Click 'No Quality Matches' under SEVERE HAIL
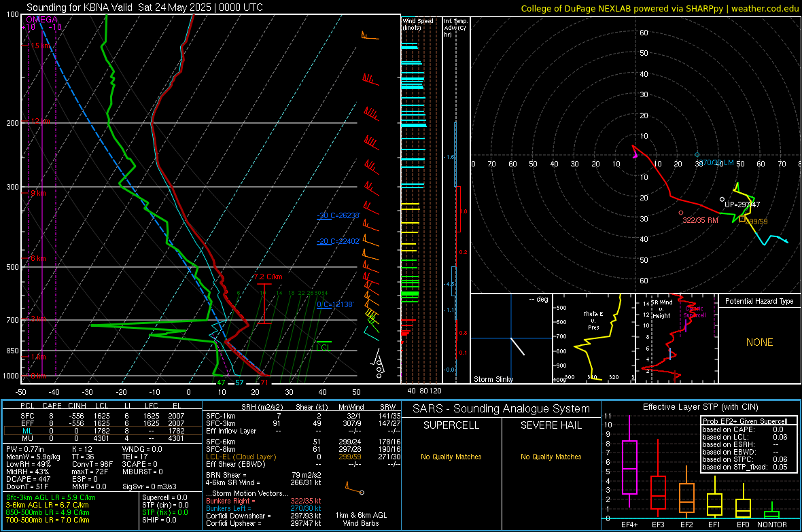802x532 pixels. point(551,457)
